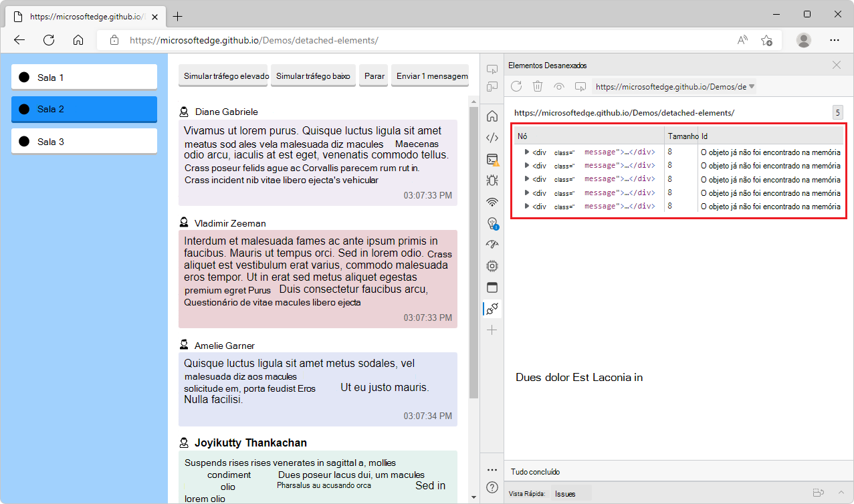Click the Nó column header

[x=589, y=136]
